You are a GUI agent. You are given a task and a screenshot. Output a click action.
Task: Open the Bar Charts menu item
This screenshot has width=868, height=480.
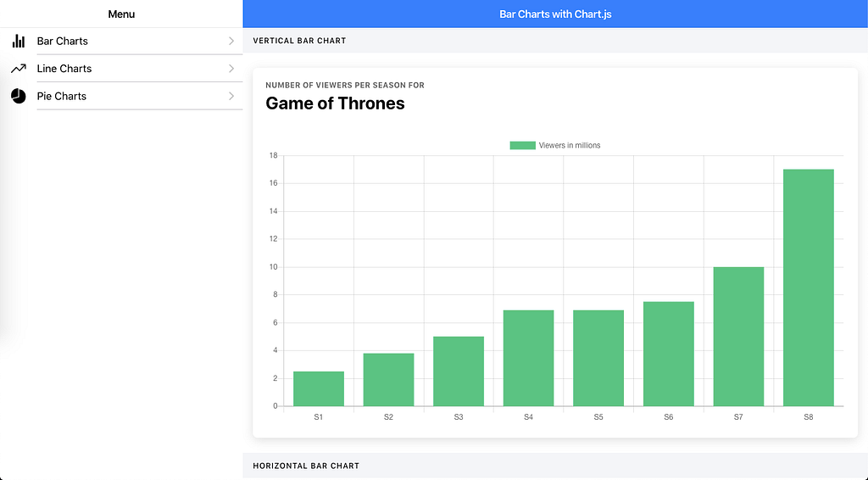point(121,41)
